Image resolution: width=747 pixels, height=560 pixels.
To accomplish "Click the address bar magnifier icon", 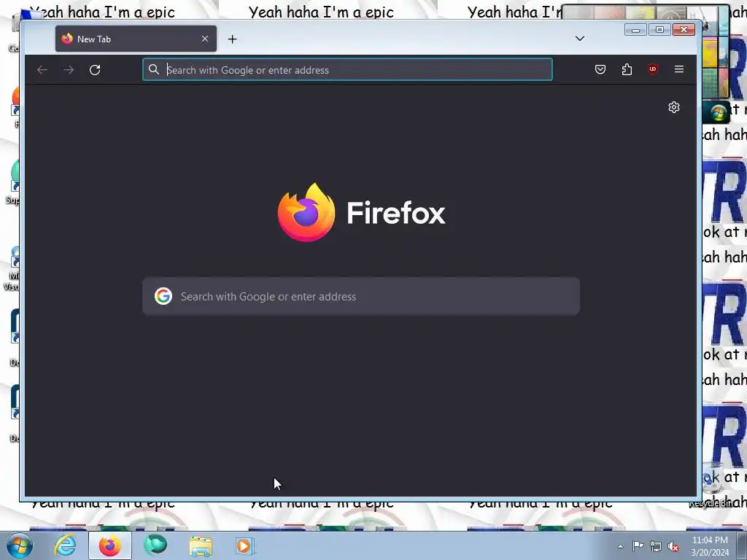I will (153, 69).
